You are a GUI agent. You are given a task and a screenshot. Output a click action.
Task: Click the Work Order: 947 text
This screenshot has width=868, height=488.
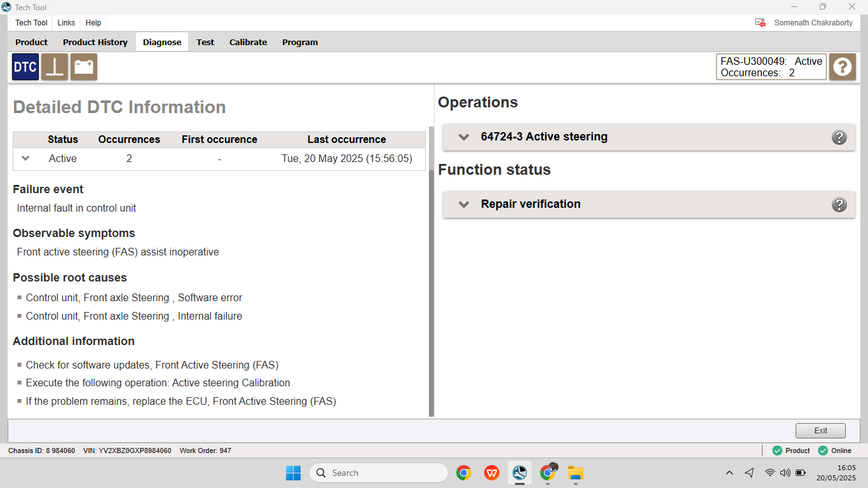click(205, 451)
